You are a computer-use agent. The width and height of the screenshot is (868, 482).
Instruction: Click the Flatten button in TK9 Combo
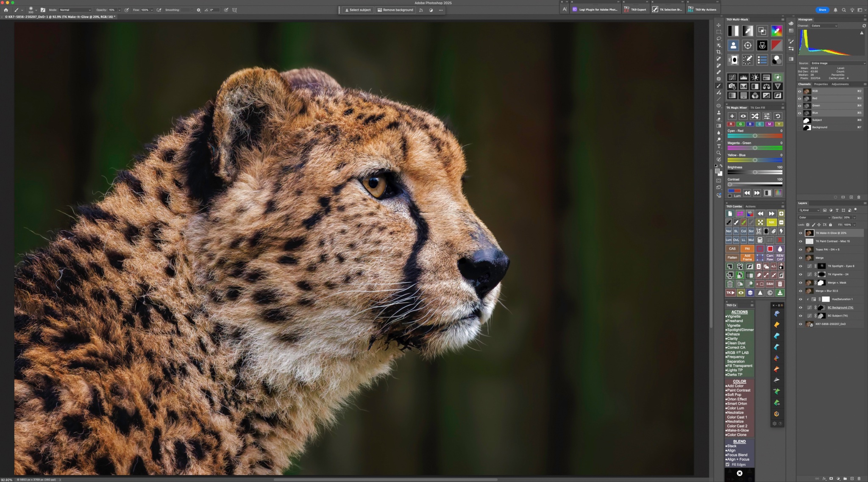coord(732,257)
